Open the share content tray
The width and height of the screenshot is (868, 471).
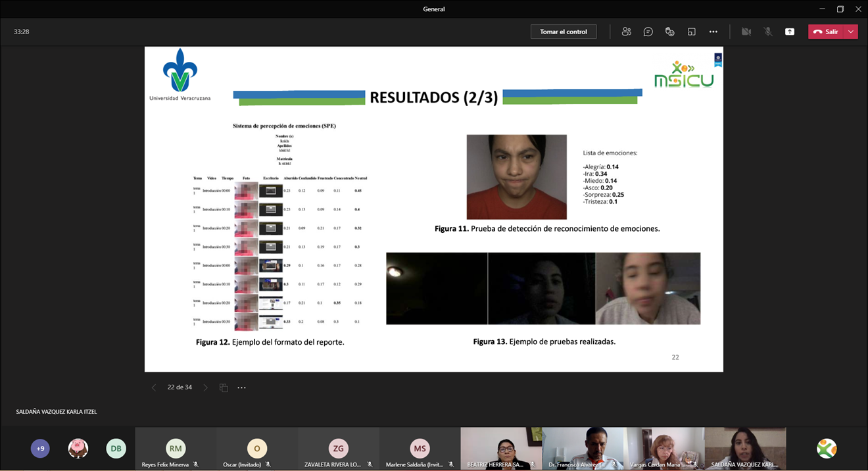click(789, 32)
